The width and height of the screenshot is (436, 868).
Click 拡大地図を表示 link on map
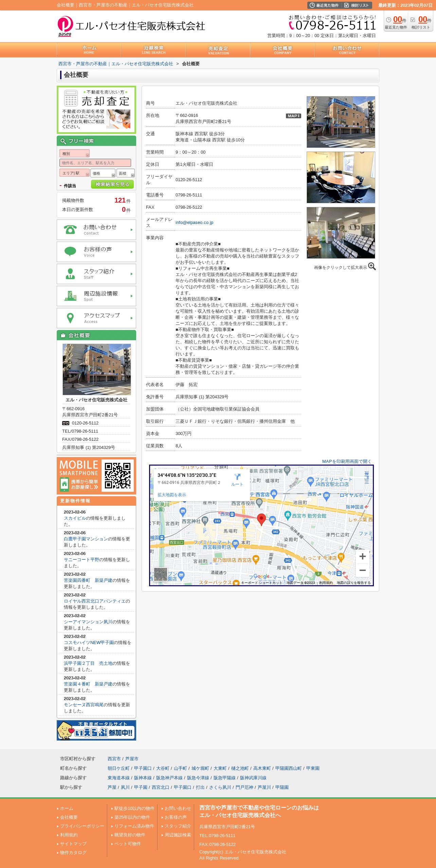171,495
